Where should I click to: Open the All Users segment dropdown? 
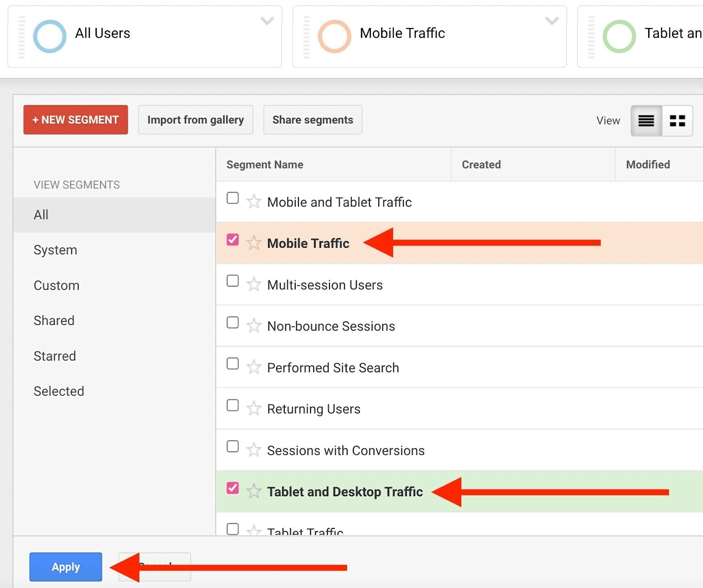point(267,21)
